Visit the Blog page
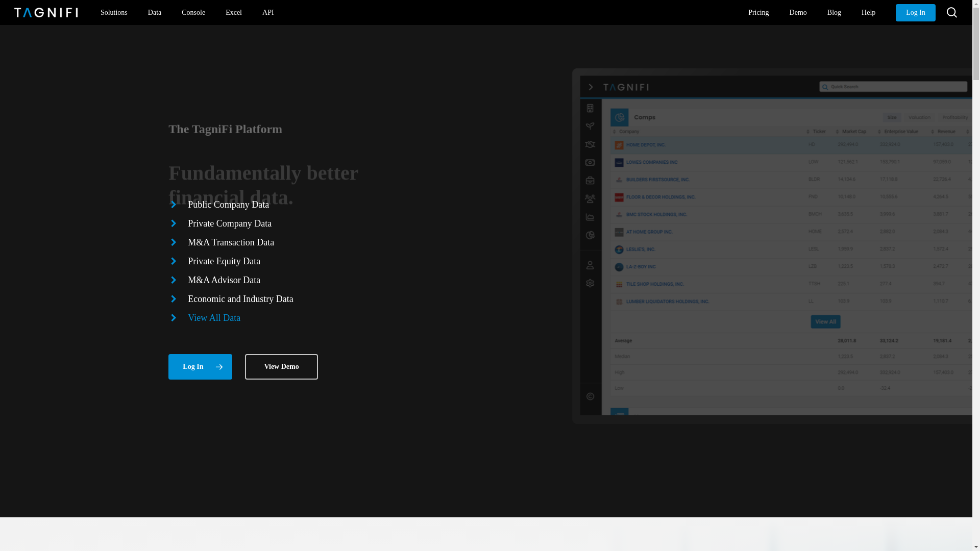 click(834, 12)
